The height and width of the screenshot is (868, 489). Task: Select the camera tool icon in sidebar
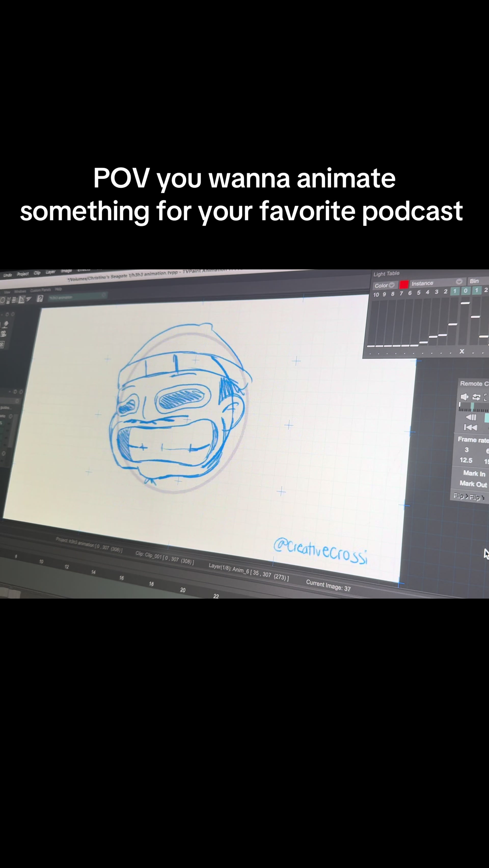tap(3, 334)
